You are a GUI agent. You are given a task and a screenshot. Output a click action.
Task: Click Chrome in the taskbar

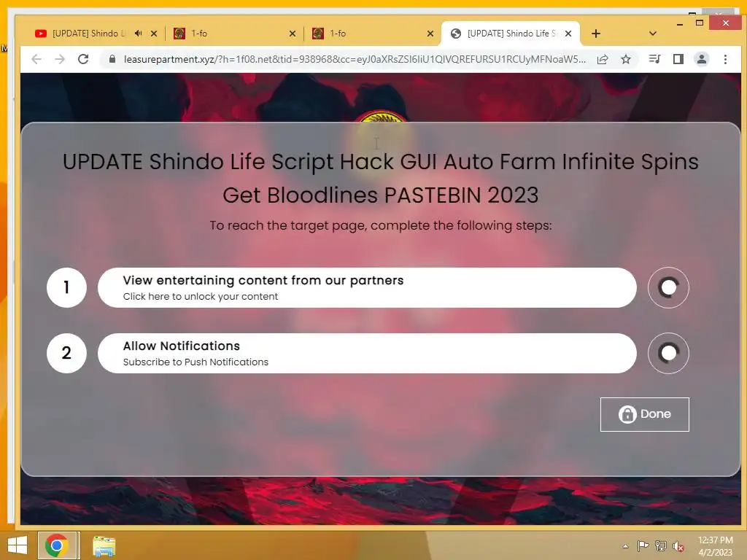pos(57,545)
